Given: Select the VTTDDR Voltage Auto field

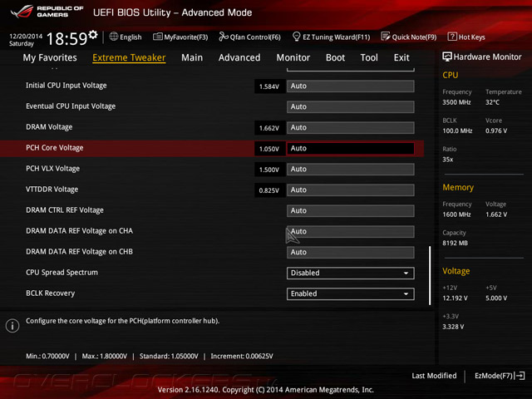Looking at the screenshot, I should coord(351,190).
